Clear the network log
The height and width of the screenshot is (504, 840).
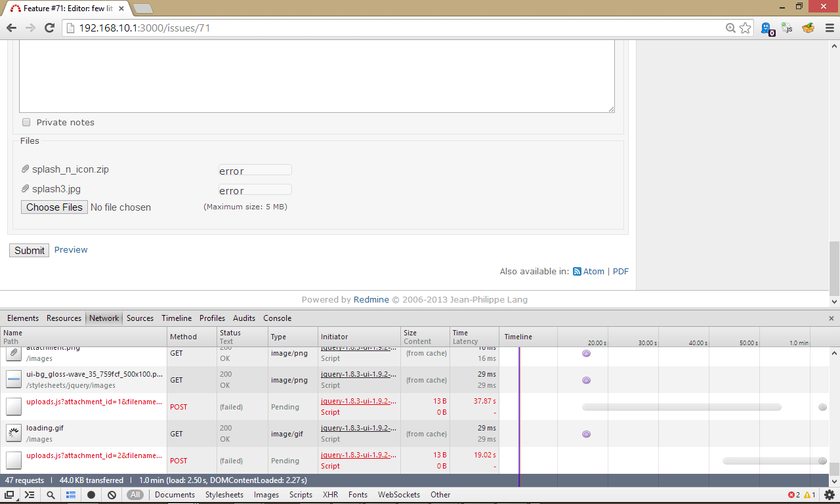(x=112, y=495)
